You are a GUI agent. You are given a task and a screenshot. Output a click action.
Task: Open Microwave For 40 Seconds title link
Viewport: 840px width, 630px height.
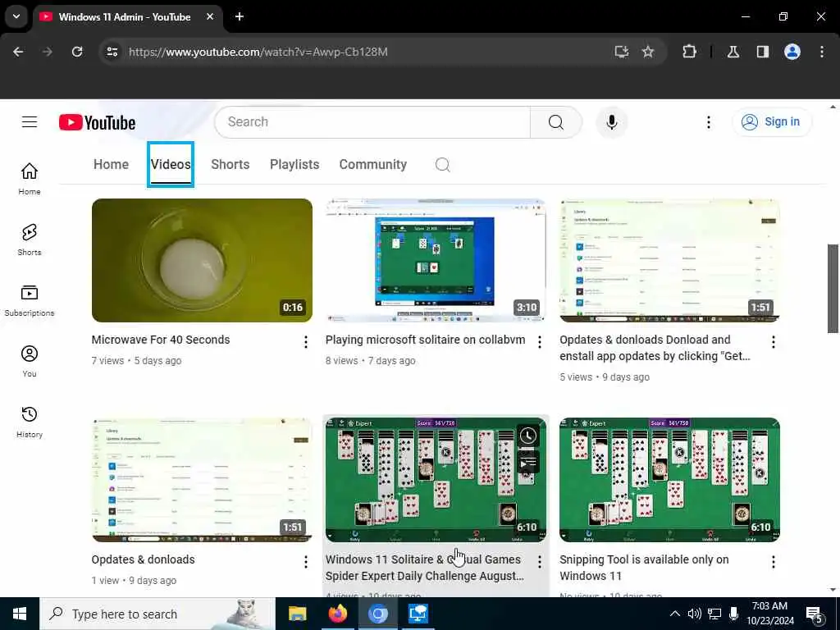pos(161,340)
